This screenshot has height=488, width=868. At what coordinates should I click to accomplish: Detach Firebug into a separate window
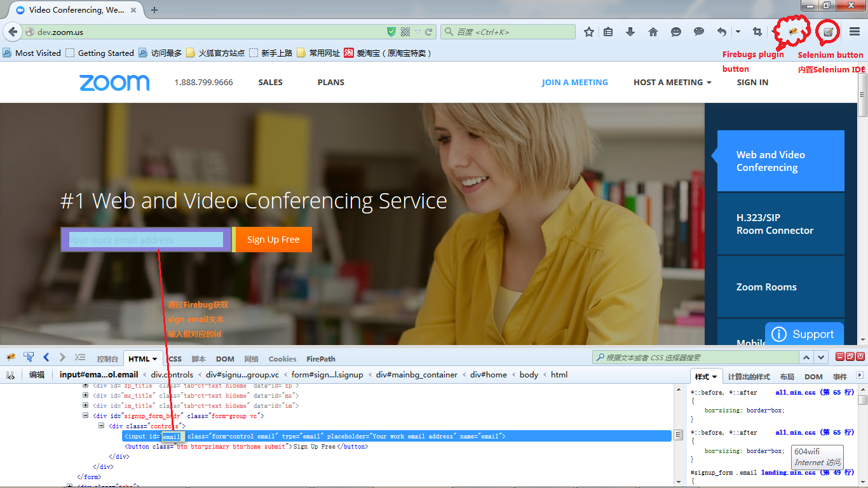click(850, 357)
